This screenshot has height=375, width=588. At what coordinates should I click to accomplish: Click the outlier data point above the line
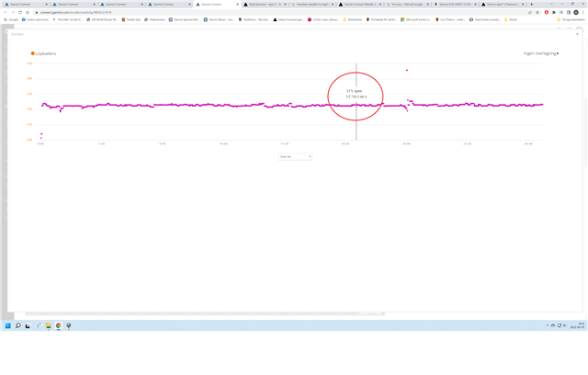coord(407,70)
